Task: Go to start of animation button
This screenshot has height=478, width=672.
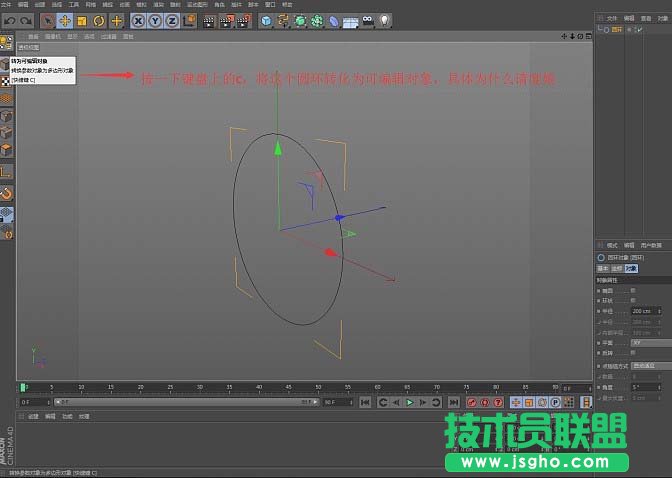Action: click(x=365, y=402)
